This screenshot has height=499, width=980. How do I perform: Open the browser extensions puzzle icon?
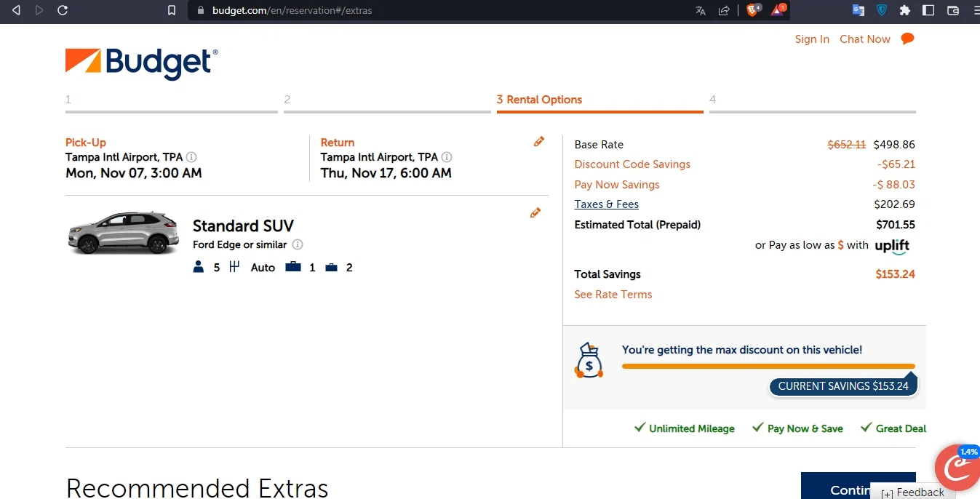(x=905, y=10)
